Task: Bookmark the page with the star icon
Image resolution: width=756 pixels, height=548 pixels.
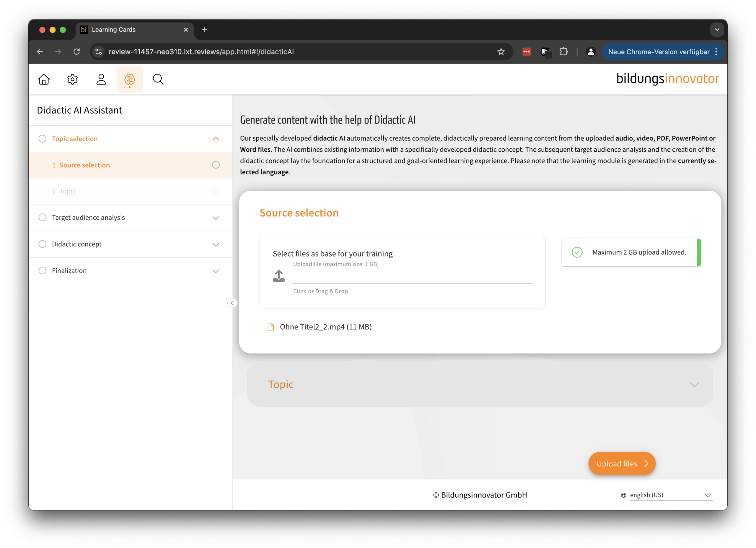Action: [x=501, y=52]
